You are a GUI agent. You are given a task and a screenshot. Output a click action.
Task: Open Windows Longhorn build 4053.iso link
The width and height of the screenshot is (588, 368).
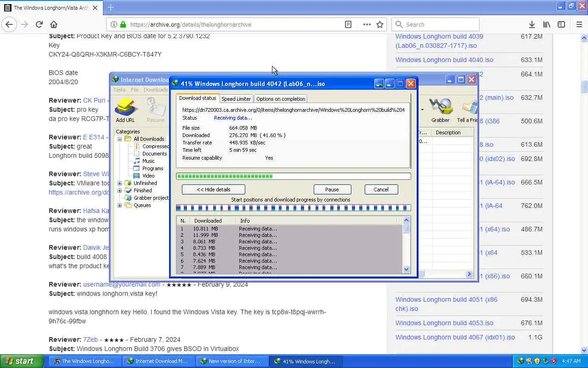coord(444,323)
